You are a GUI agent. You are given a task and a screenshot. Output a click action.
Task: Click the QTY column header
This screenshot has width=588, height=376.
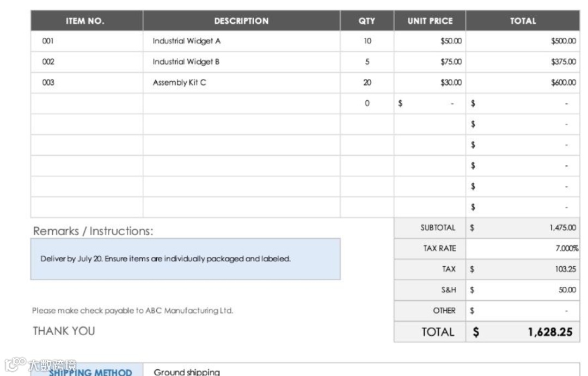coord(366,21)
